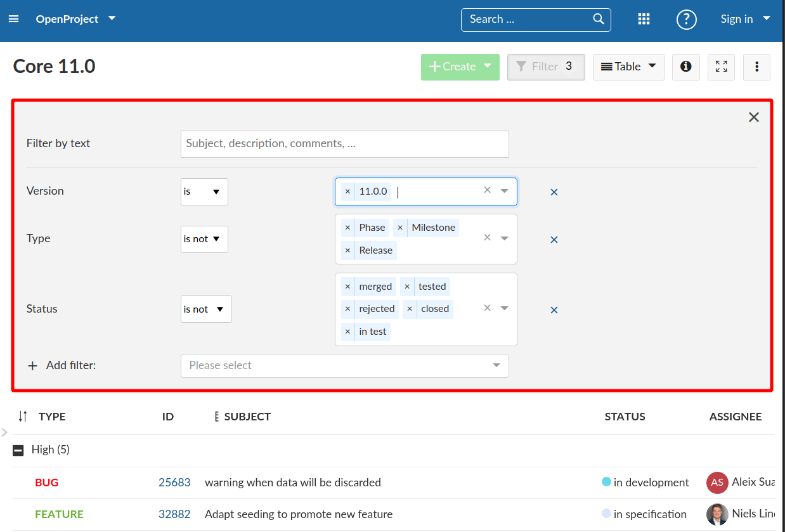Collapse the High priority group

17,450
